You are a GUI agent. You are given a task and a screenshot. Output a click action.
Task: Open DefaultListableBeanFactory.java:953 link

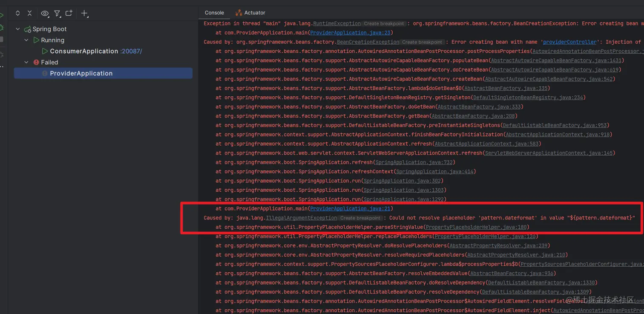tap(555, 125)
